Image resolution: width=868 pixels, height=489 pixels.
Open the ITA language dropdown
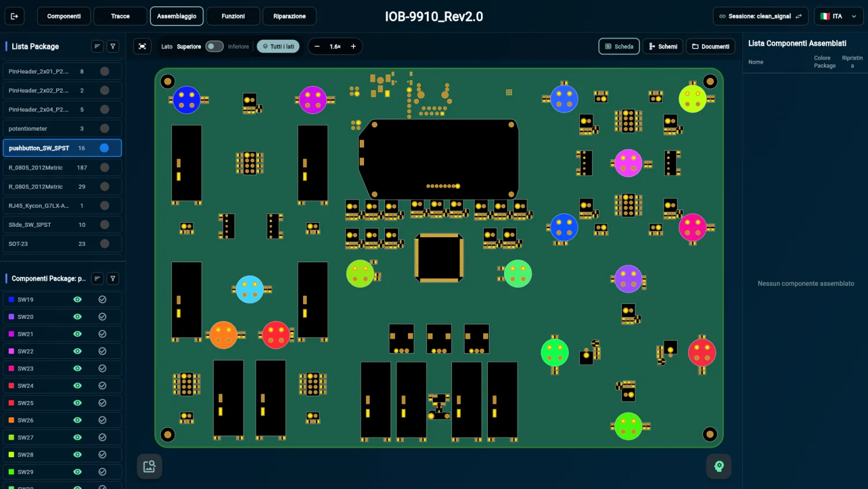pos(838,16)
